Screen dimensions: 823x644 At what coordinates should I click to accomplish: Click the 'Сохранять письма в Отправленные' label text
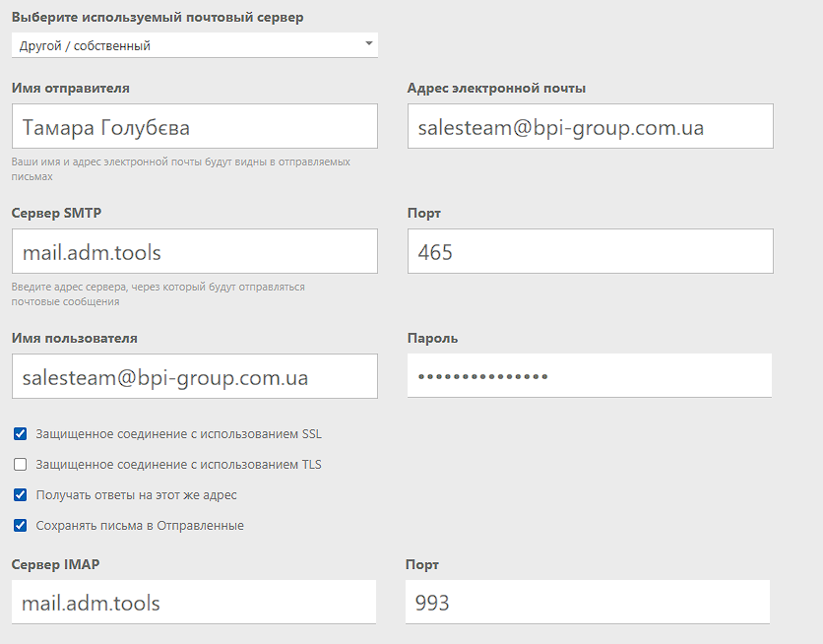click(140, 526)
